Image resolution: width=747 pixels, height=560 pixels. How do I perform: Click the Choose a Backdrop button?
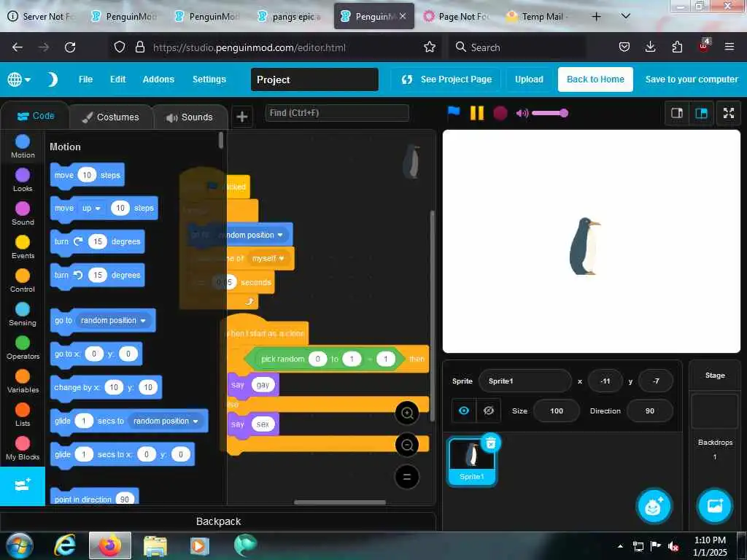(x=715, y=506)
